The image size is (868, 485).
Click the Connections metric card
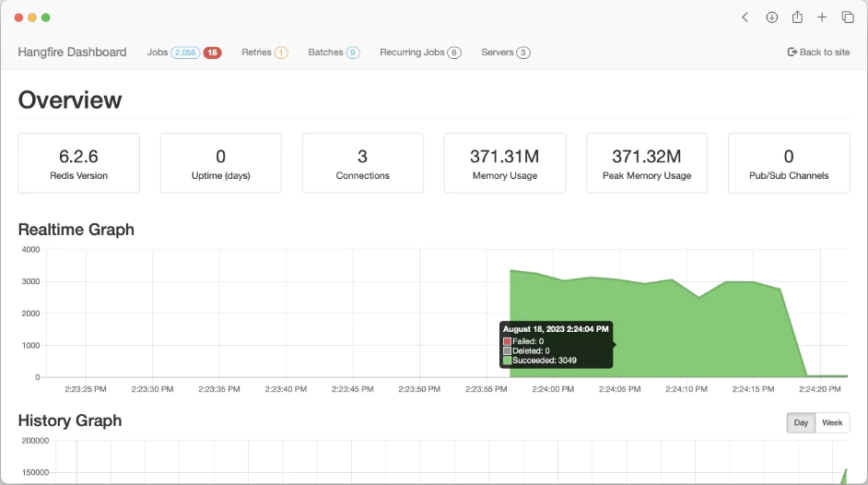(x=363, y=163)
